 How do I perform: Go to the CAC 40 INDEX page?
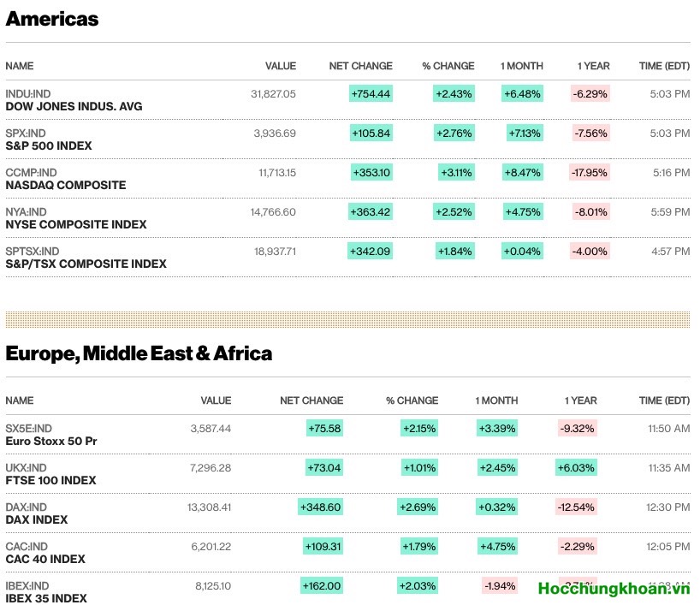(45, 560)
